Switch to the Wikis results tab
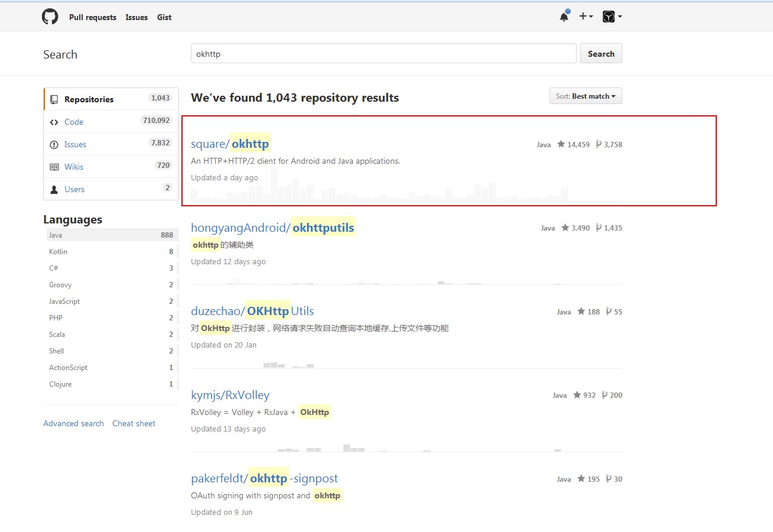The image size is (773, 532). tap(74, 167)
